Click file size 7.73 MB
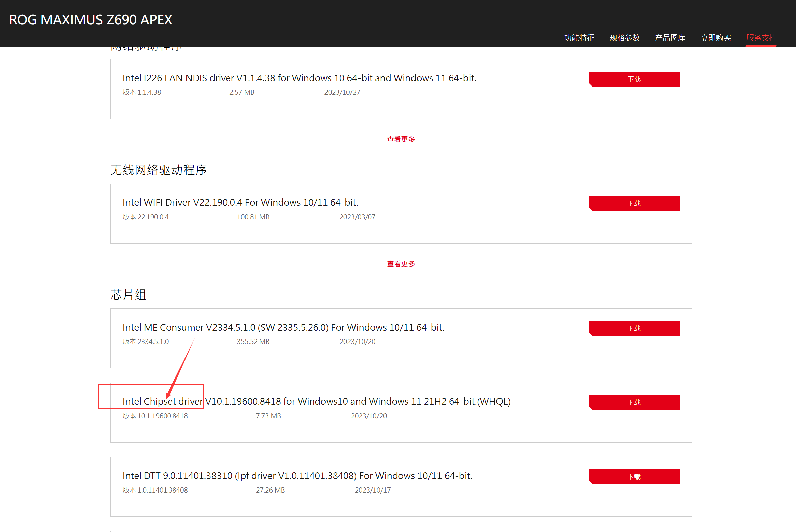 [x=268, y=416]
